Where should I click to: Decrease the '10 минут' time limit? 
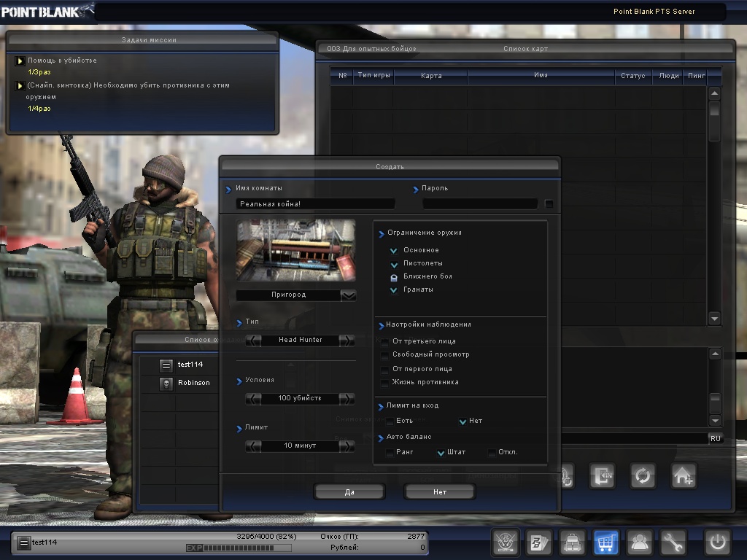[253, 446]
